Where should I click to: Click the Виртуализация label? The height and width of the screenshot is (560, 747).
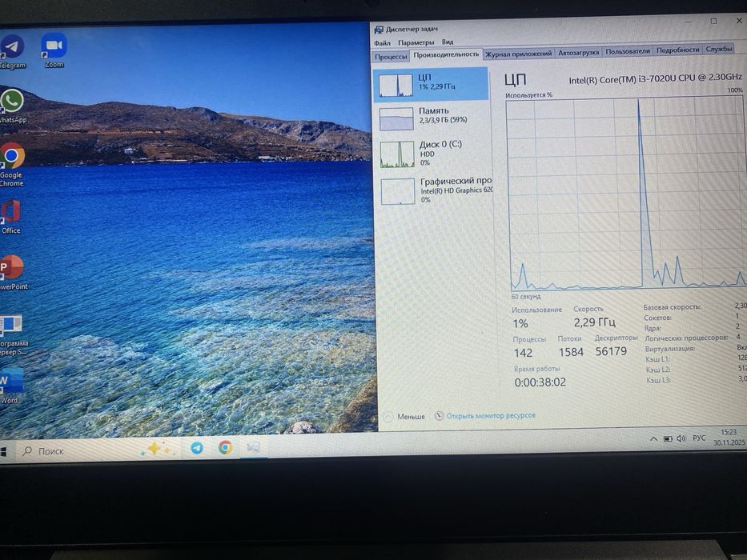coord(670,349)
